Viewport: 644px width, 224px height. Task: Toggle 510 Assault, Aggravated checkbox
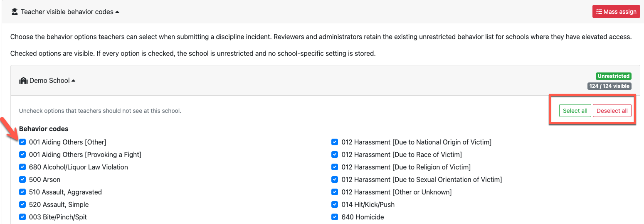point(22,192)
